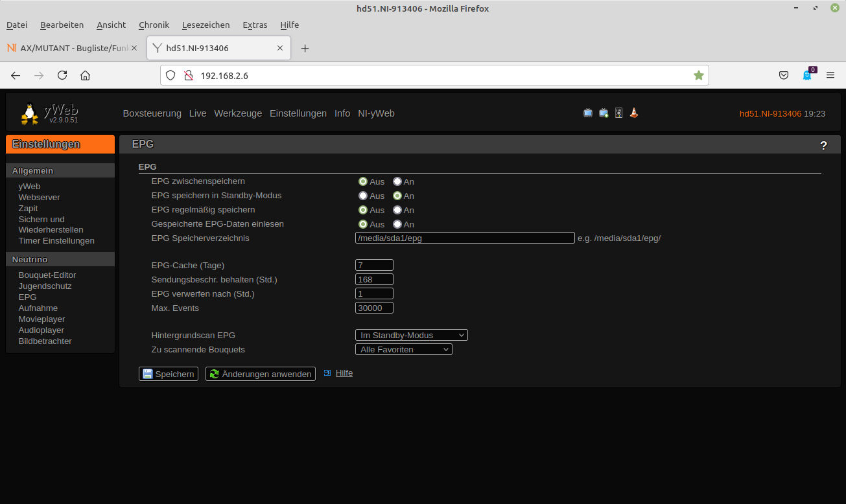Set EPG zwischenspeichern to An
The image size is (846, 504).
click(x=397, y=181)
